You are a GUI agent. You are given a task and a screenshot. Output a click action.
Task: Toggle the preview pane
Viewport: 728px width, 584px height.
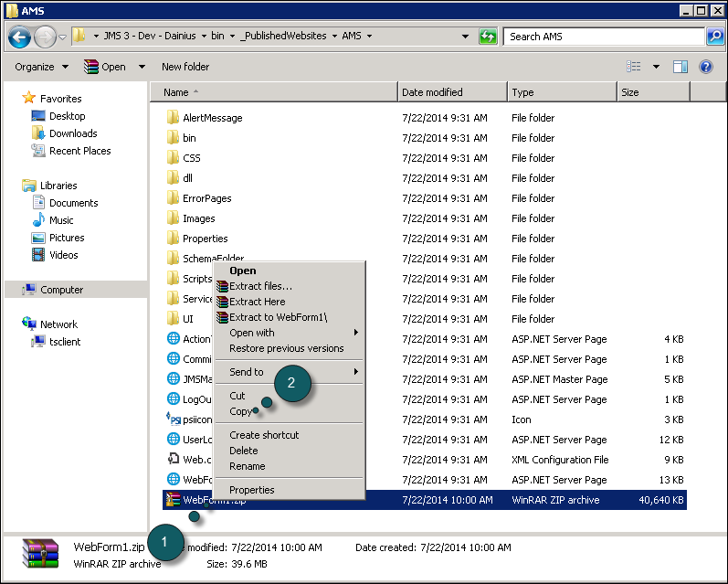[x=681, y=67]
